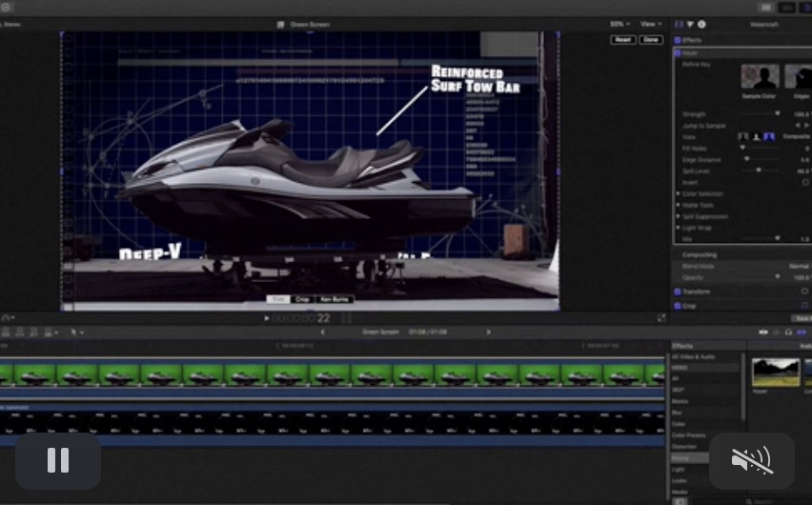The height and width of the screenshot is (505, 812).
Task: Enable the Invert checkbox in Keyer
Action: tap(805, 182)
